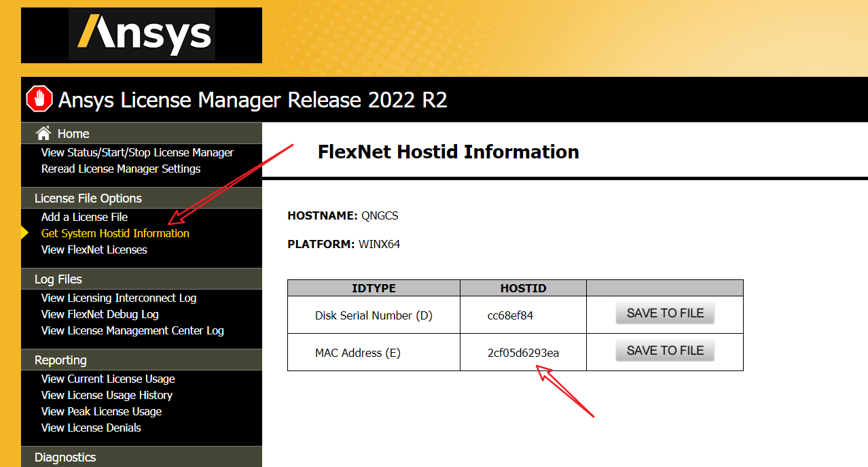The image size is (868, 467).
Task: Click the Diagnostics section header
Action: [141, 457]
